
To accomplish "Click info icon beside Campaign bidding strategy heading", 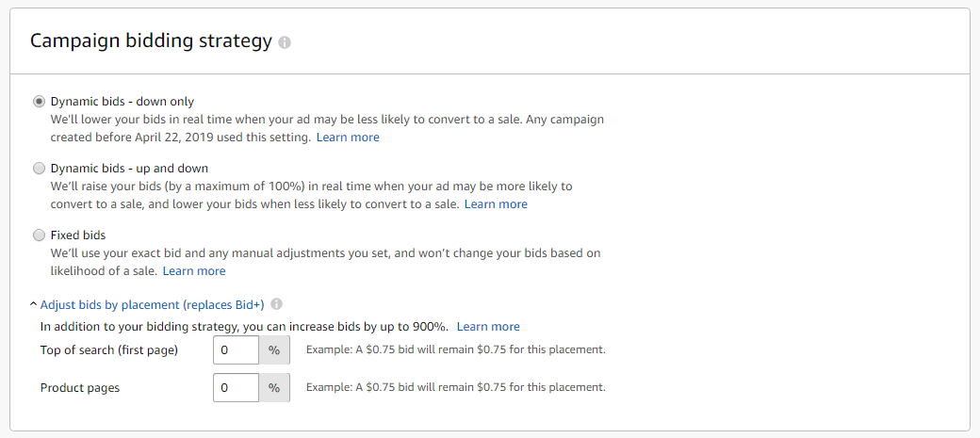I will click(285, 42).
